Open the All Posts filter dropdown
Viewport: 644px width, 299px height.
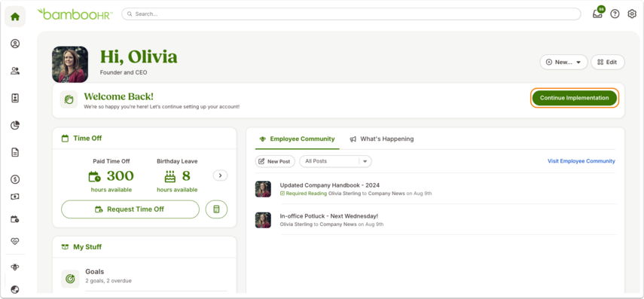pos(335,161)
